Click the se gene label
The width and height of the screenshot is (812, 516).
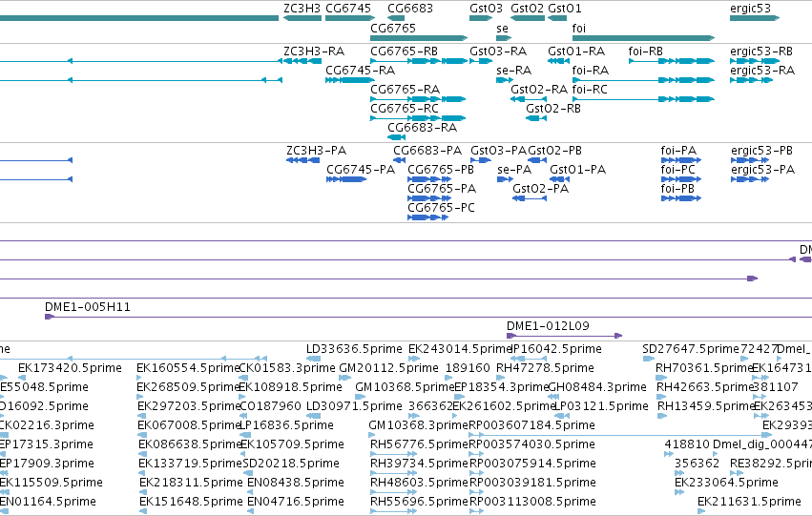(x=502, y=29)
